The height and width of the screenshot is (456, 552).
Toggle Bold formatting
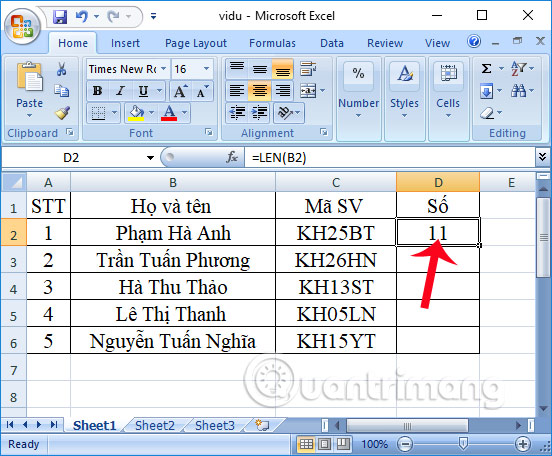[98, 91]
